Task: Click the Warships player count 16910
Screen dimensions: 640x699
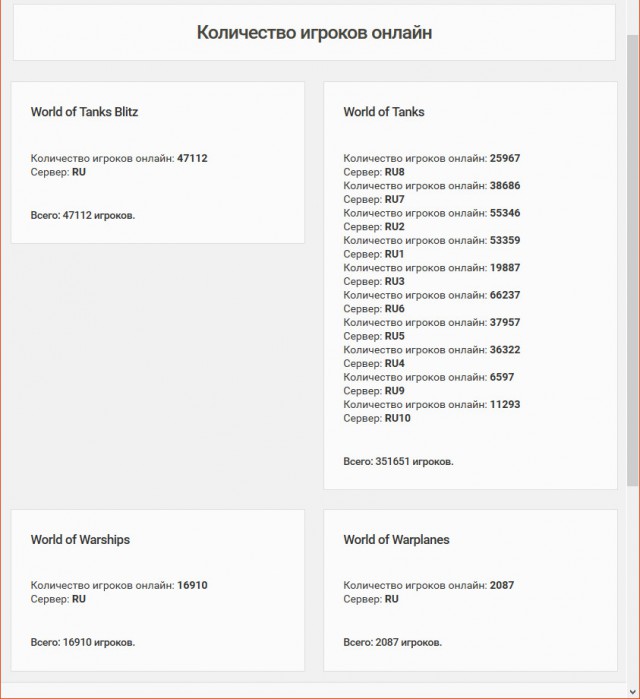Action: pyautogui.click(x=192, y=585)
